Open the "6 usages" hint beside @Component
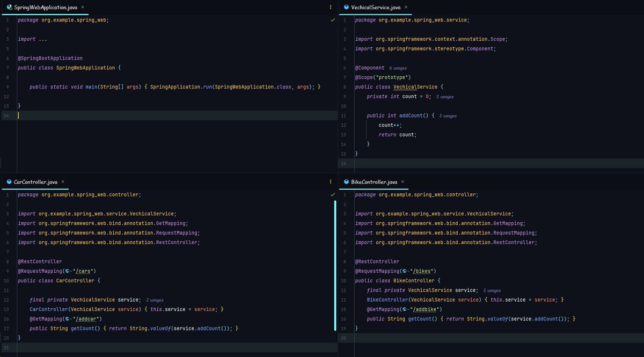The width and height of the screenshot is (644, 357). click(398, 68)
